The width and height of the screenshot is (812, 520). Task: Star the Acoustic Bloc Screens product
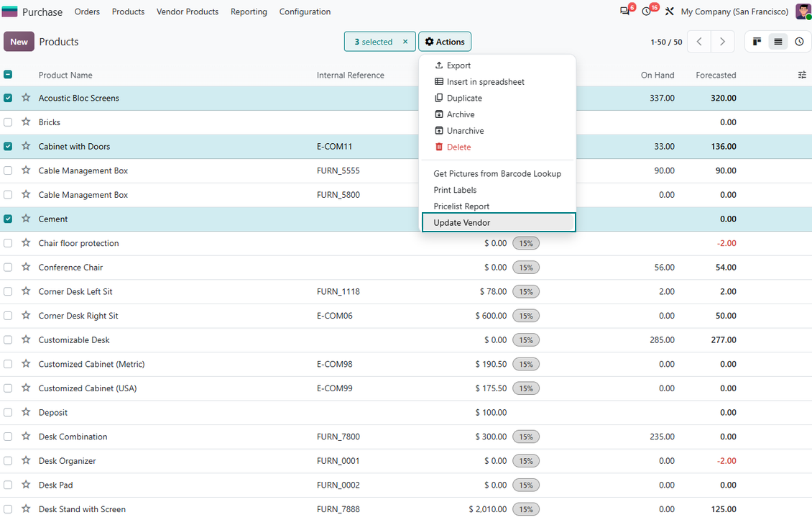point(26,98)
